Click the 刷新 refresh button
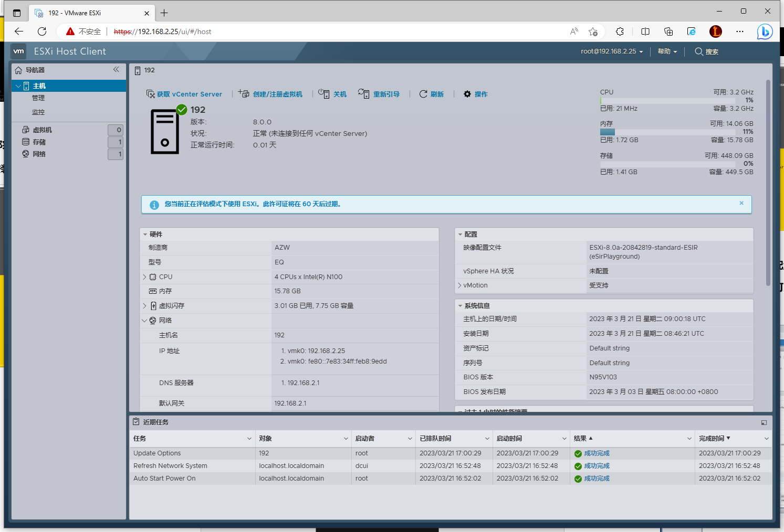Screen dimensions: 784x532 coord(431,94)
